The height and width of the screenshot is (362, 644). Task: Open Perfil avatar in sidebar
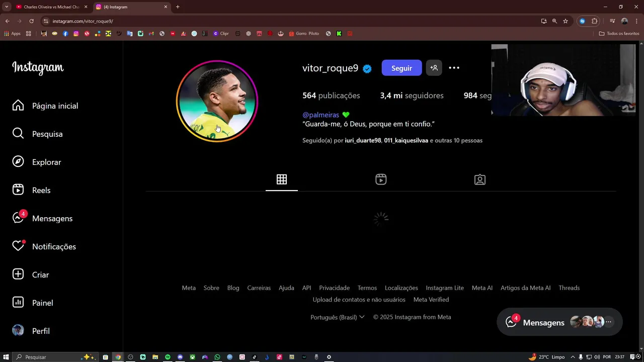[18, 331]
